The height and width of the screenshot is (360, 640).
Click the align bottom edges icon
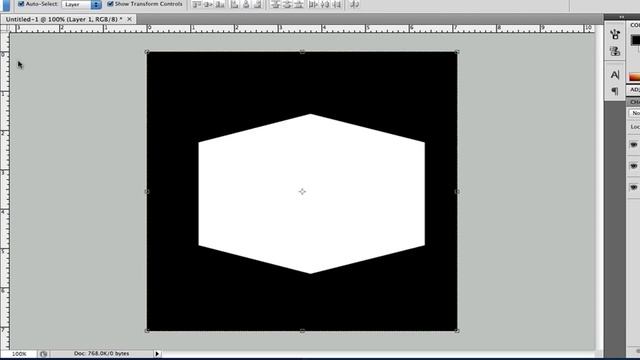[x=220, y=4]
